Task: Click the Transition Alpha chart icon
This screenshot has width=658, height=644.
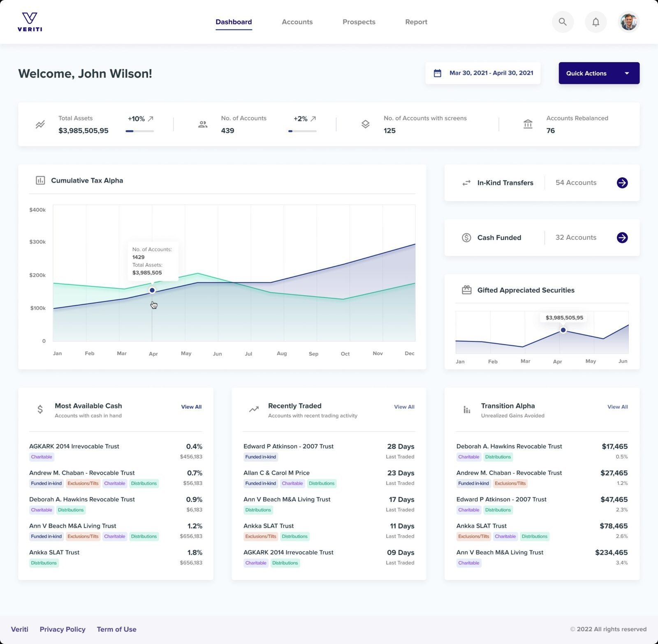Action: coord(466,409)
